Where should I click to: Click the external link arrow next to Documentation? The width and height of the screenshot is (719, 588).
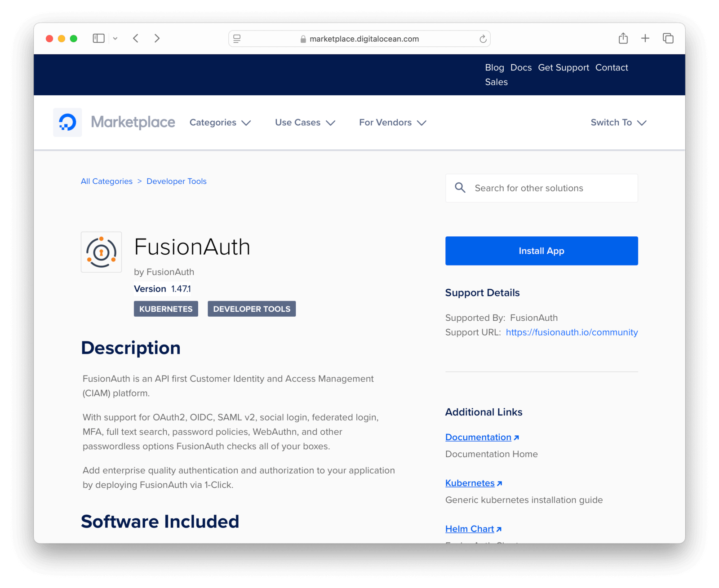click(517, 437)
